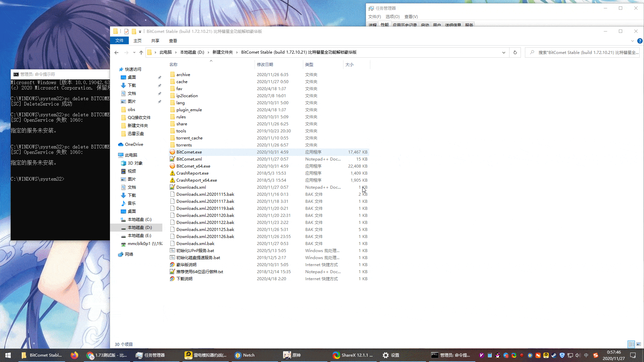Expand the ribbon chevron in Explorer
644x362 pixels.
tap(633, 41)
